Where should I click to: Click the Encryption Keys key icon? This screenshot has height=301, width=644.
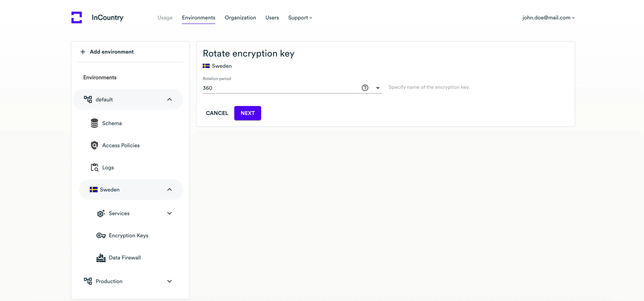click(x=101, y=235)
